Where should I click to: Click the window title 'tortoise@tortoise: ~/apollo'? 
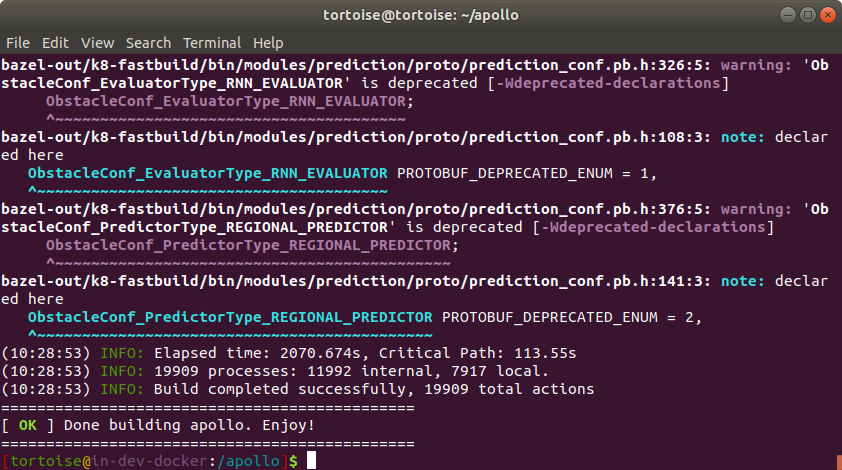(420, 15)
